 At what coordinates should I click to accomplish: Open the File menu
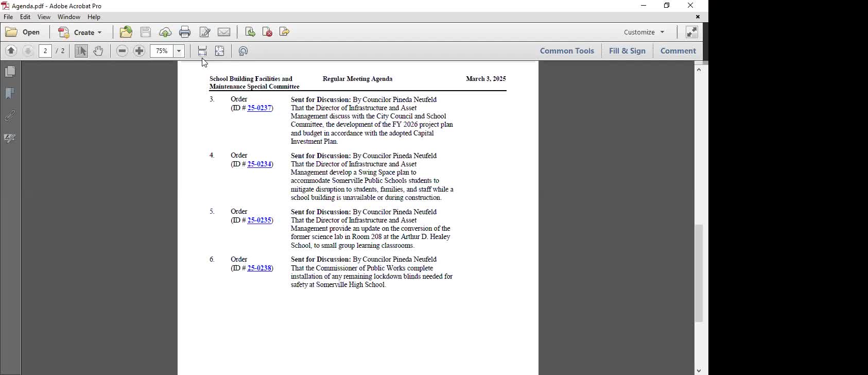(x=8, y=17)
